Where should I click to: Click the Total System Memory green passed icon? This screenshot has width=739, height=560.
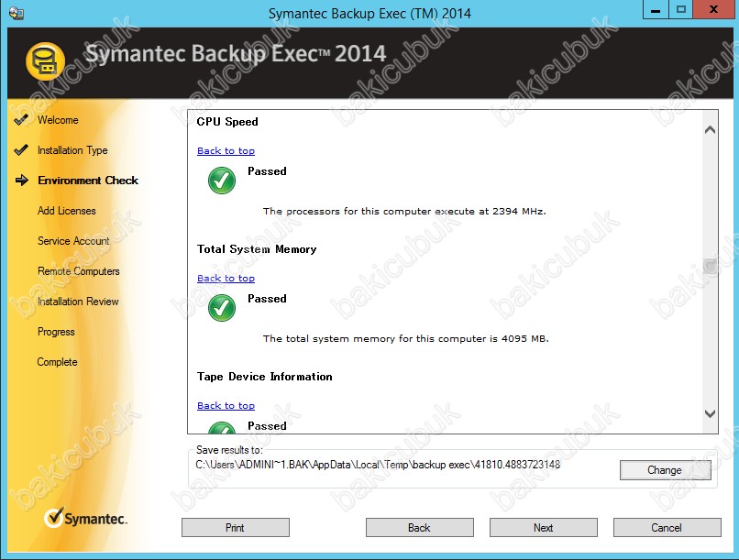222,308
